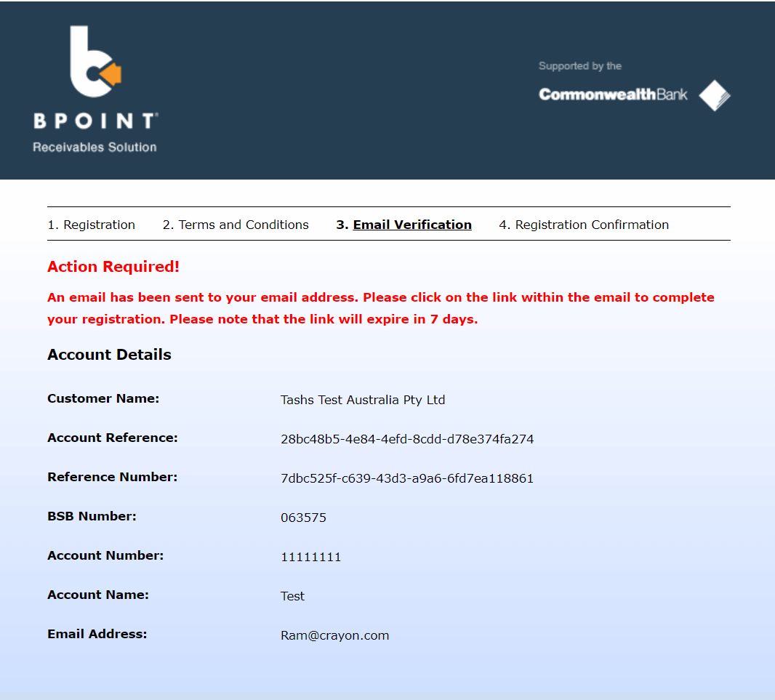Click the Action Required heading

[x=113, y=266]
